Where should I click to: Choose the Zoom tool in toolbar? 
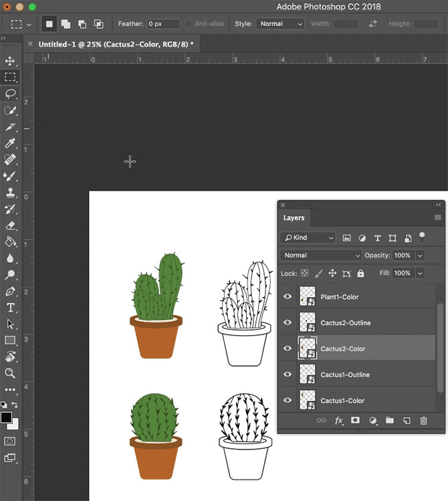pos(10,373)
